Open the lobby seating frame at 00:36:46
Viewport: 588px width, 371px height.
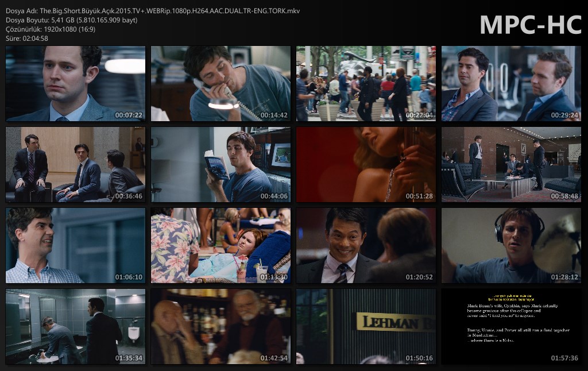tap(75, 165)
